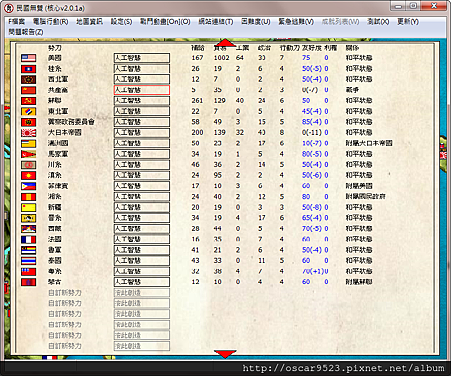The image size is (451, 376).
Task: Click the 1002 funds value for 美國
Action: pyautogui.click(x=221, y=58)
